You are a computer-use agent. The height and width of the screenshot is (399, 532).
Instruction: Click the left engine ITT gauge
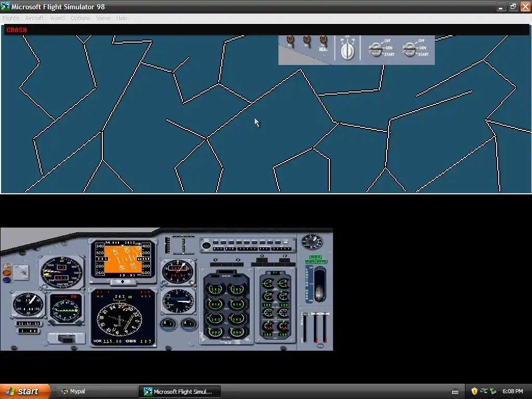pyautogui.click(x=215, y=304)
